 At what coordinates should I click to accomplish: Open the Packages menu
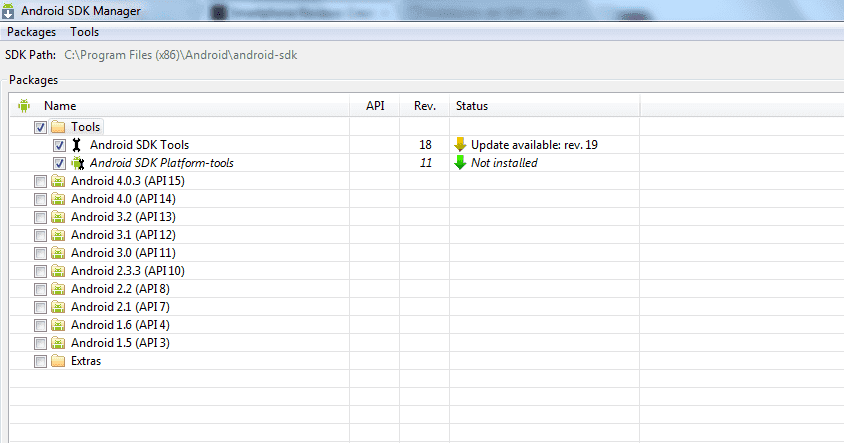(31, 32)
